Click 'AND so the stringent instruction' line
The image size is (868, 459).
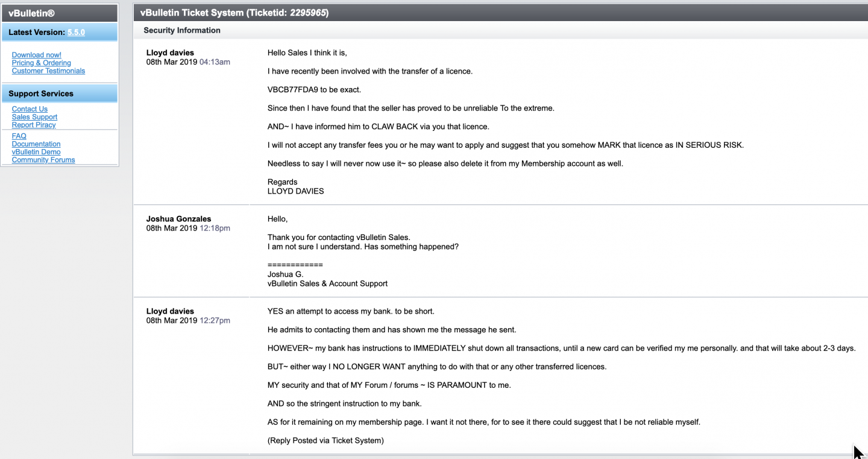pos(345,404)
